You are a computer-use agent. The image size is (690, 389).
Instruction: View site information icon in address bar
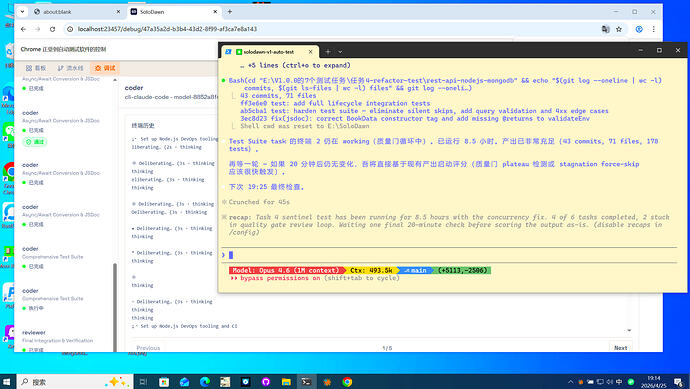(70, 29)
